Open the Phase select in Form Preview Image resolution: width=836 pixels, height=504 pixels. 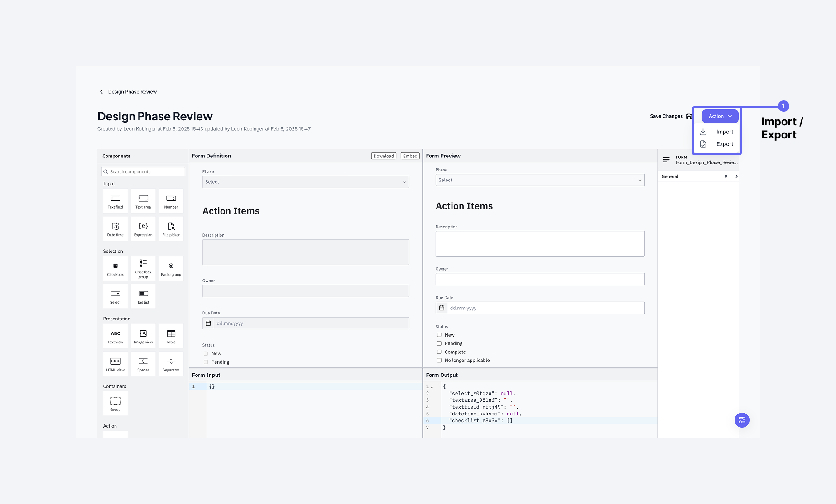(539, 180)
